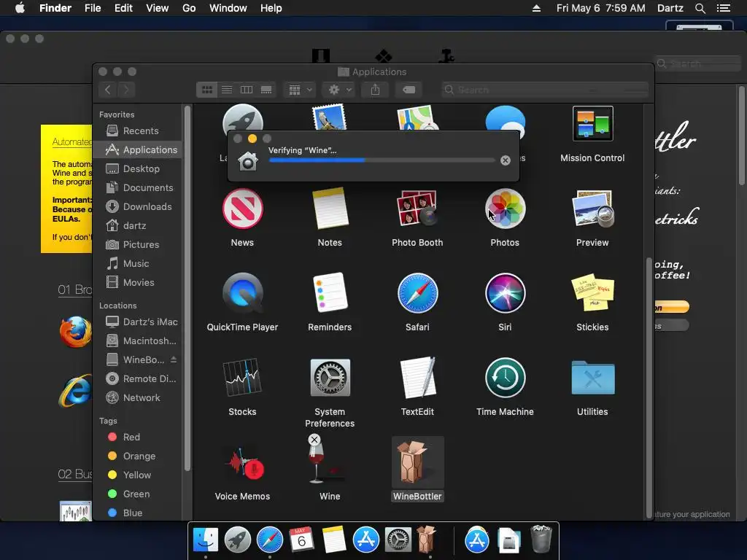Screen dimensions: 747x560
Task: Go forward in Finder history
Action: pos(126,90)
